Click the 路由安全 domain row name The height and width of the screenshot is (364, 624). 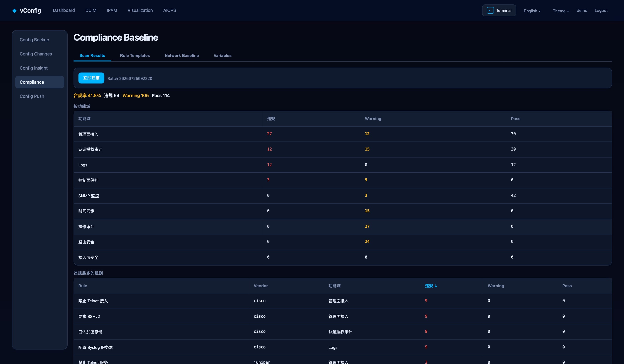[x=86, y=242]
